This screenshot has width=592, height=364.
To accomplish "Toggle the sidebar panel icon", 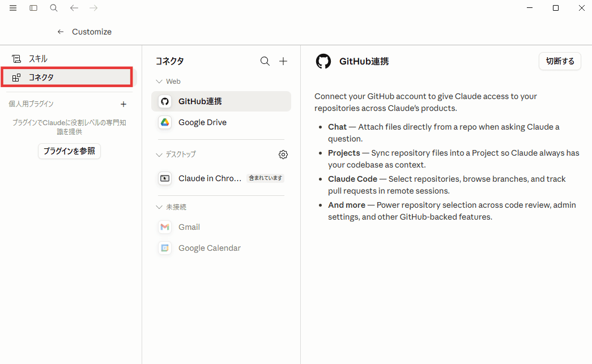I will (33, 8).
